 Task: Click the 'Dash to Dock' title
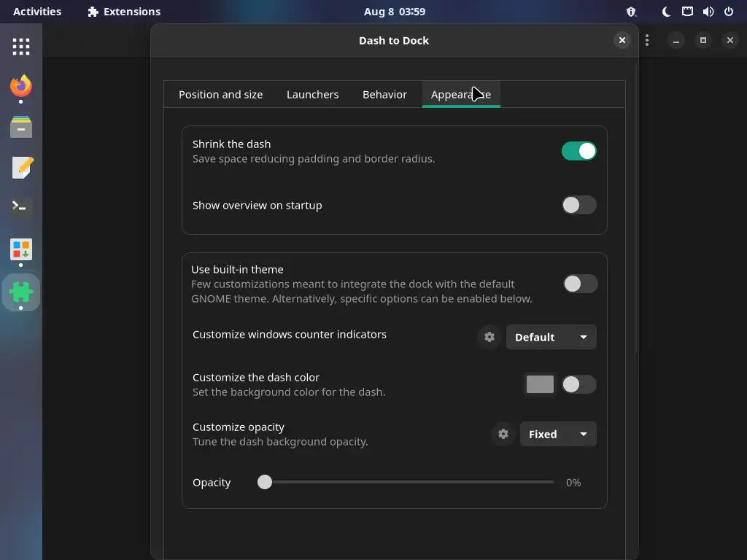[x=394, y=41]
